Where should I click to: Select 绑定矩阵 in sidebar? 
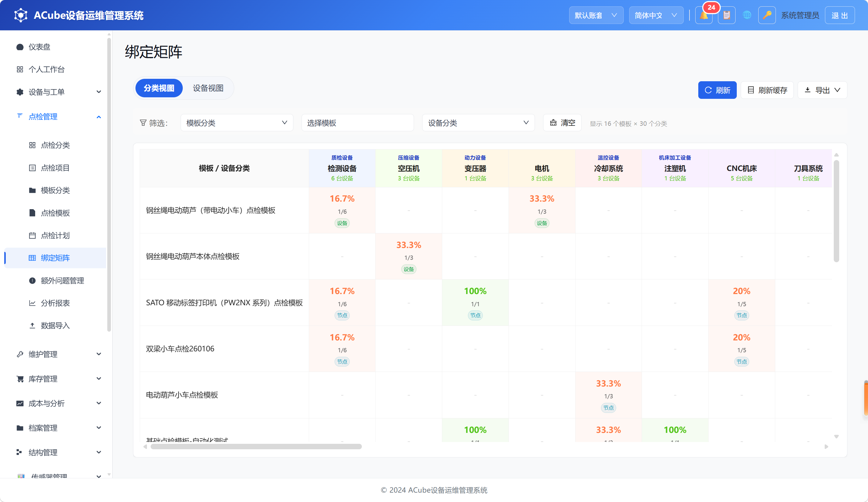(55, 258)
